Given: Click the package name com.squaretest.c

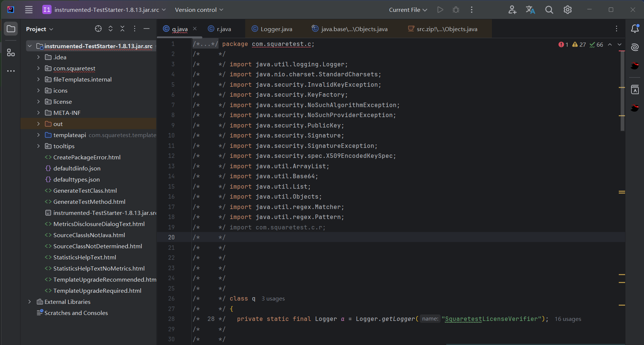Looking at the screenshot, I should coord(282,44).
